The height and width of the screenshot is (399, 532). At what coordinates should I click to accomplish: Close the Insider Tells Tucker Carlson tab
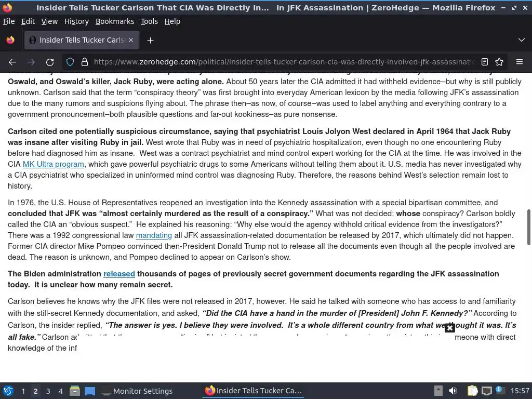coord(131,40)
